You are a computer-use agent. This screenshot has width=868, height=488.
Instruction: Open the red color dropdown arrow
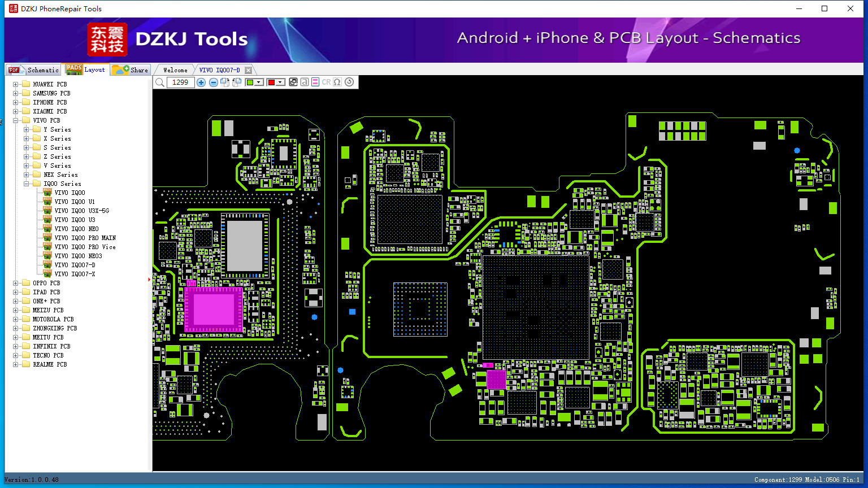(x=280, y=82)
